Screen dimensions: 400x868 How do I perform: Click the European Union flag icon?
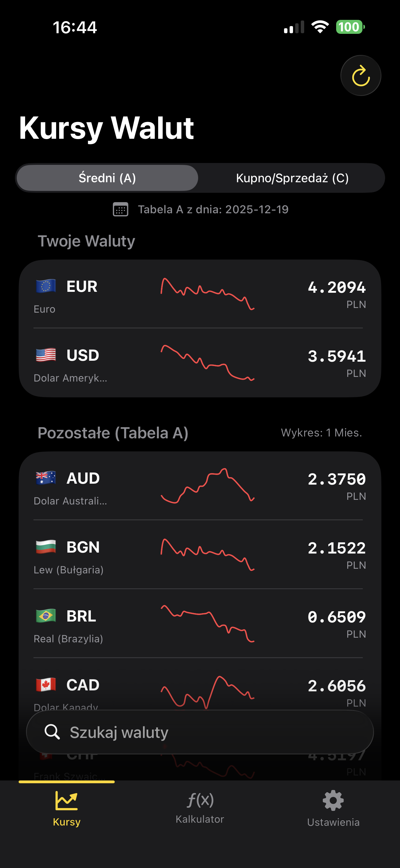click(x=46, y=286)
